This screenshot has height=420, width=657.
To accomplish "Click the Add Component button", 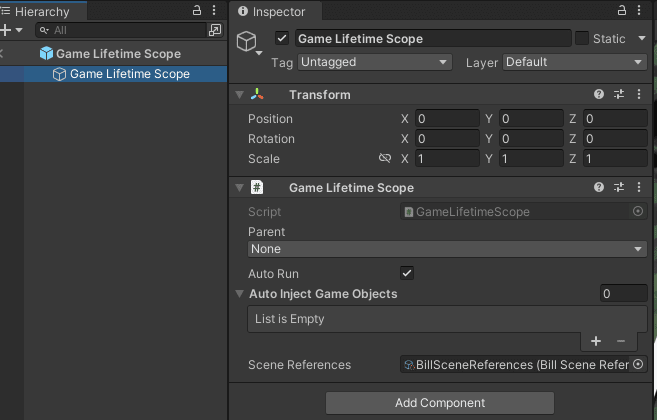I will (440, 403).
